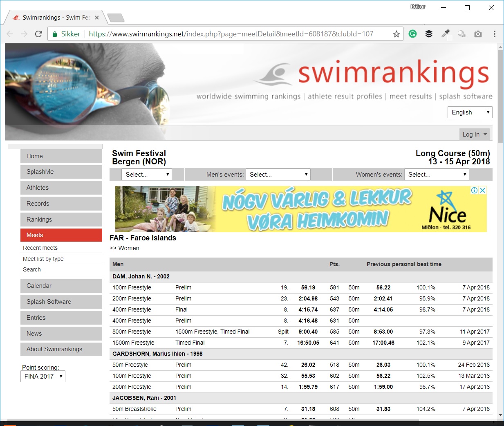Open athlete JACOBSEN, Rani profile
The image size is (504, 426).
(x=144, y=398)
